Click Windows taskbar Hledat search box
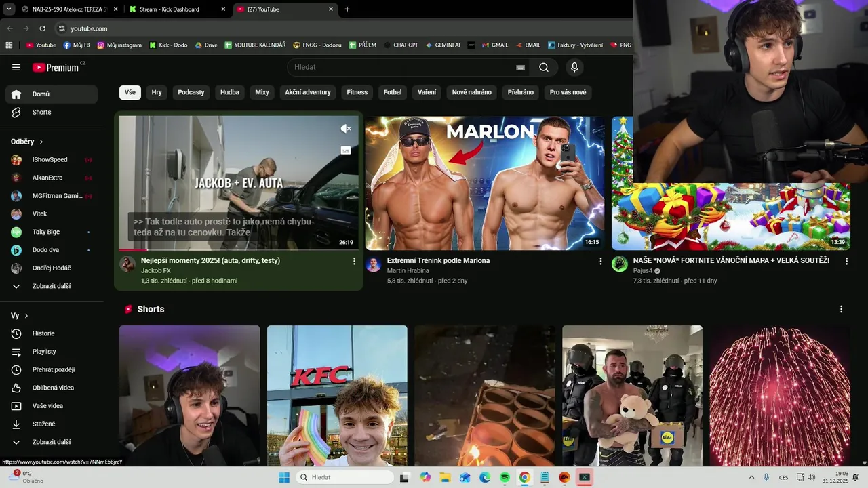Image resolution: width=868 pixels, height=488 pixels. [x=345, y=477]
